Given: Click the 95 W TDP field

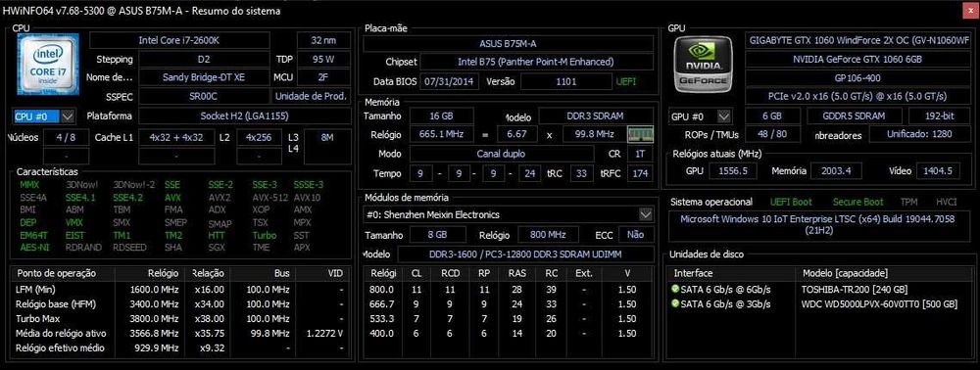Looking at the screenshot, I should click(x=323, y=60).
